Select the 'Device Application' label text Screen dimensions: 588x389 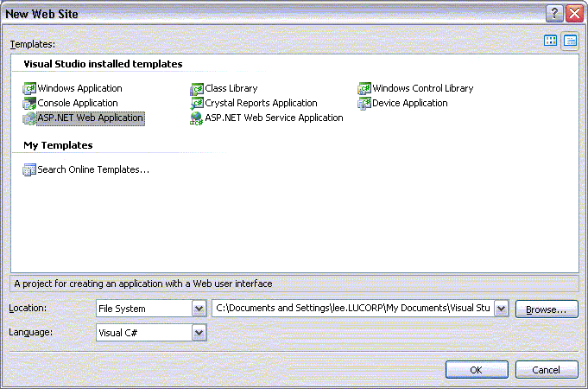point(410,103)
